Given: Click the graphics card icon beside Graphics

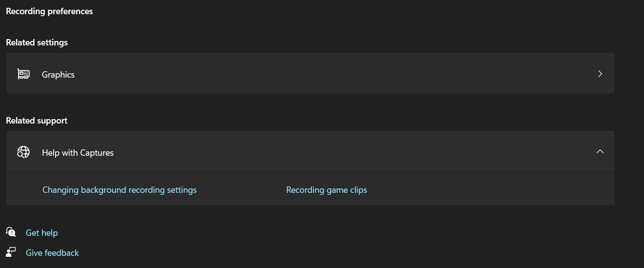Looking at the screenshot, I should 23,74.
